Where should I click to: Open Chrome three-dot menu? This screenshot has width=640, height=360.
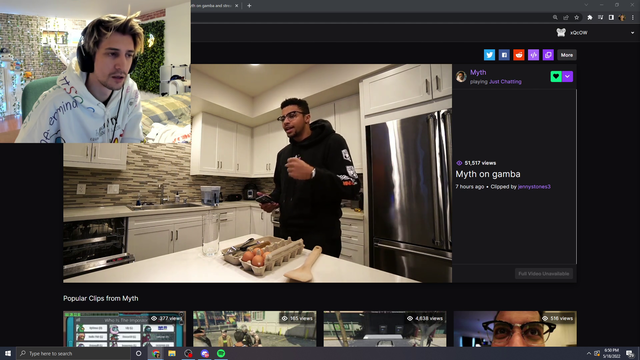click(633, 18)
